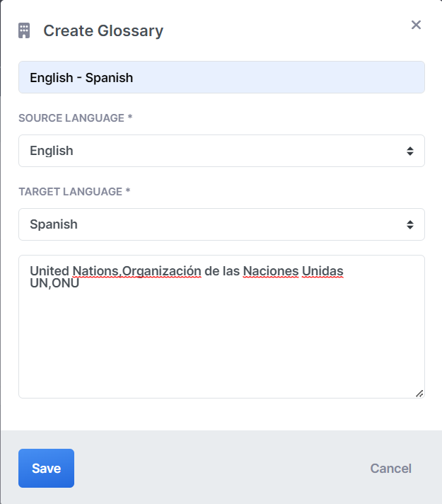Open the Source Language dropdown showing English
The width and height of the screenshot is (442, 504).
click(212, 151)
